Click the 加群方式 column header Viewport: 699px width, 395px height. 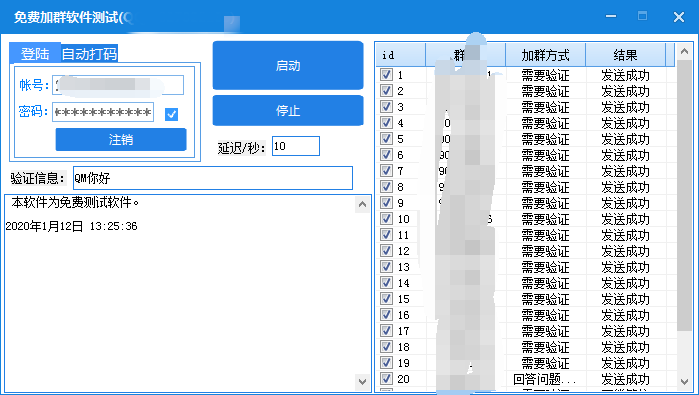(545, 55)
